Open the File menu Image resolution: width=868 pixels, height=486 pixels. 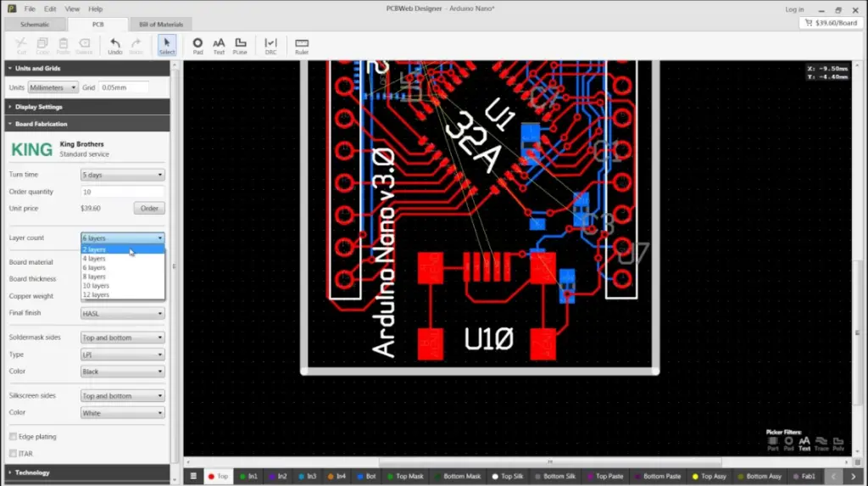tap(30, 8)
